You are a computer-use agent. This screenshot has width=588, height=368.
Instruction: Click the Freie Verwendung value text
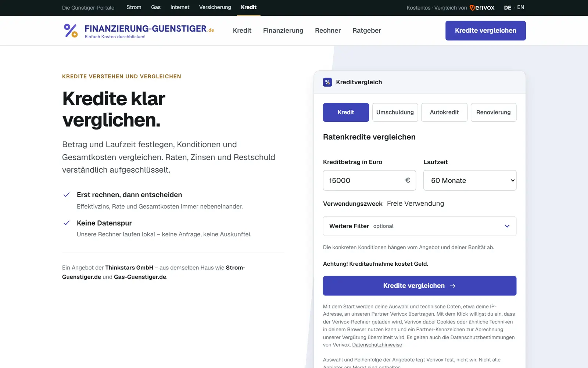[415, 204]
